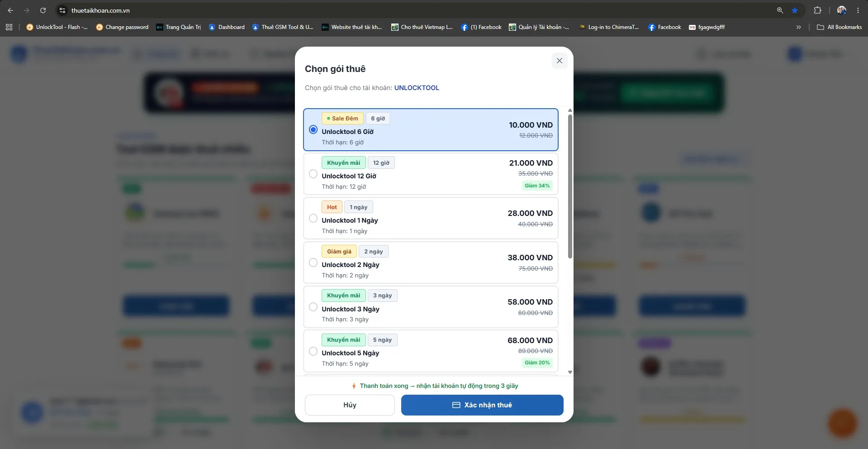Click the UNLOCKTOOL account name text
Viewport: 868px width, 449px height.
(x=417, y=88)
